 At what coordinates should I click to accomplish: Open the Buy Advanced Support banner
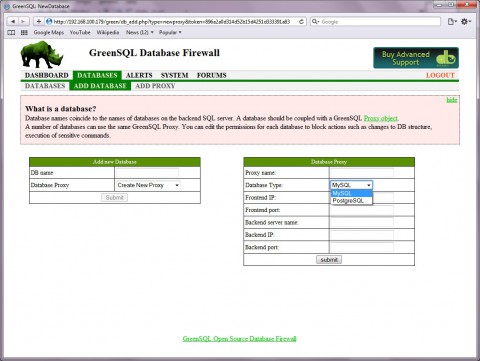tap(416, 58)
